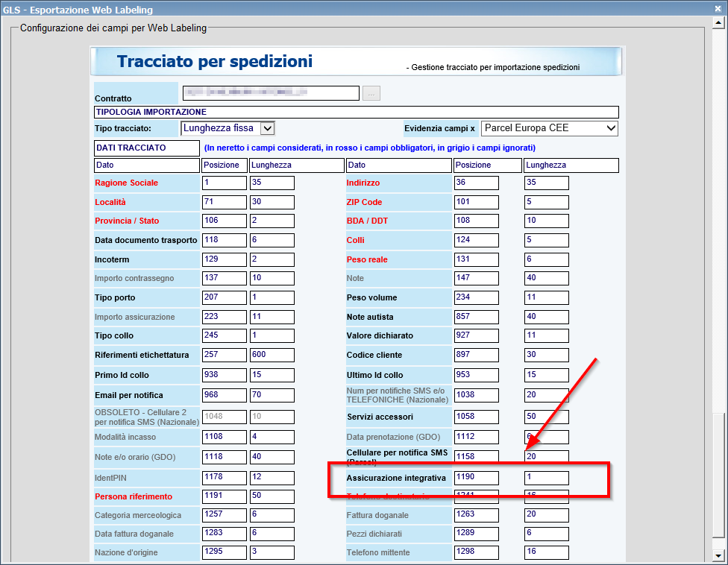Click the scrollbar up arrow
Image resolution: width=728 pixels, height=565 pixels.
click(x=719, y=22)
